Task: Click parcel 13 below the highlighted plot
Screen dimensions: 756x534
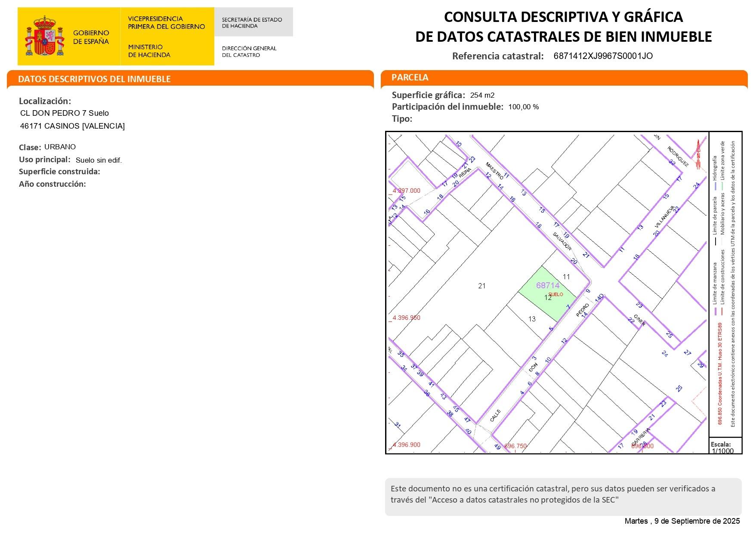Action: click(x=532, y=319)
